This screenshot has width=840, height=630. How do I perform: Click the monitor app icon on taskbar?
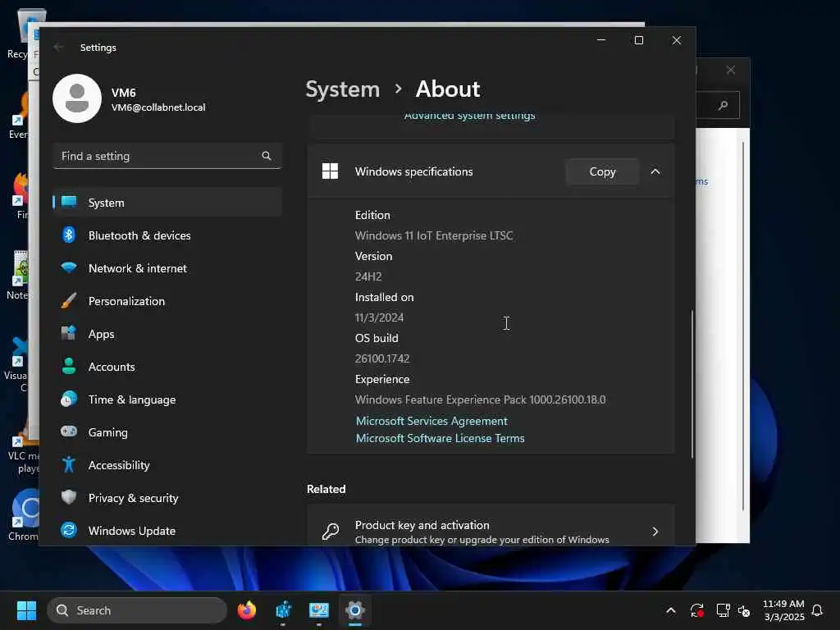click(x=319, y=610)
